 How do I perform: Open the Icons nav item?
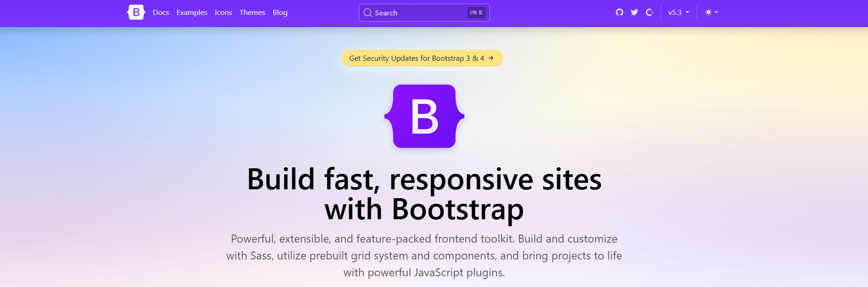click(x=223, y=13)
